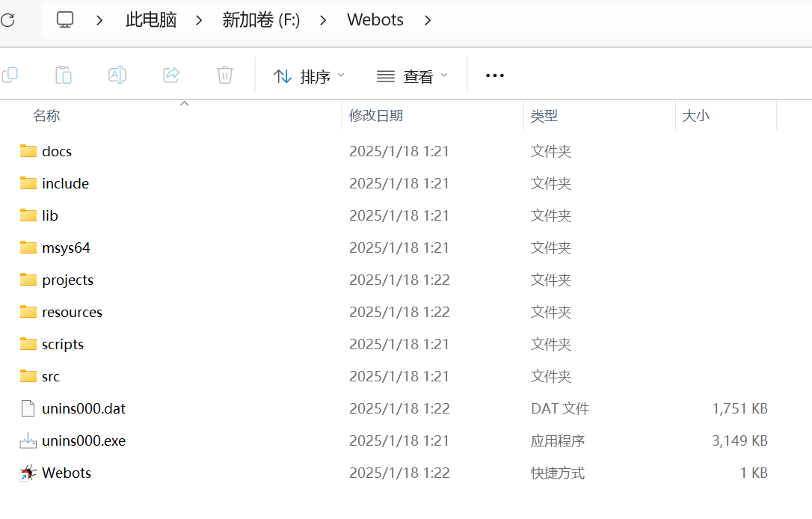Select the docs folder name
The width and height of the screenshot is (812, 519).
pyautogui.click(x=57, y=151)
